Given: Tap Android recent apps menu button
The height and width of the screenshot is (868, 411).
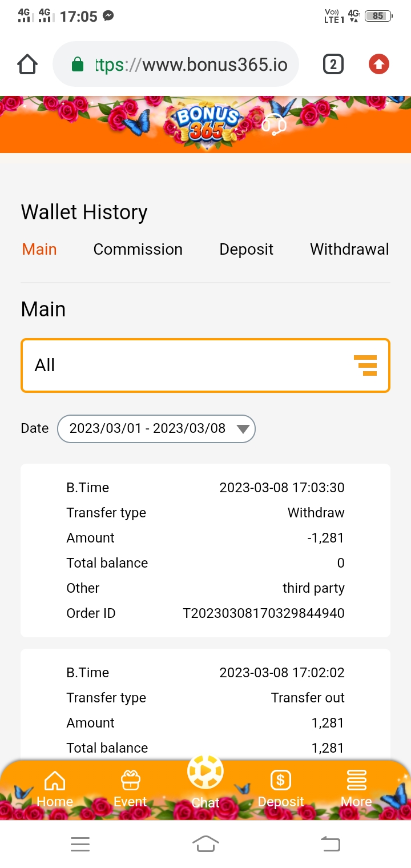Looking at the screenshot, I should [80, 843].
